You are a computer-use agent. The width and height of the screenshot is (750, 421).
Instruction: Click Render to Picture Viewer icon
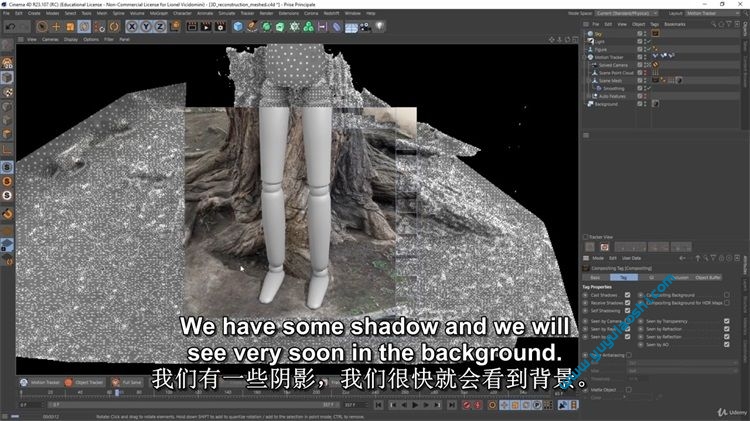click(206, 27)
